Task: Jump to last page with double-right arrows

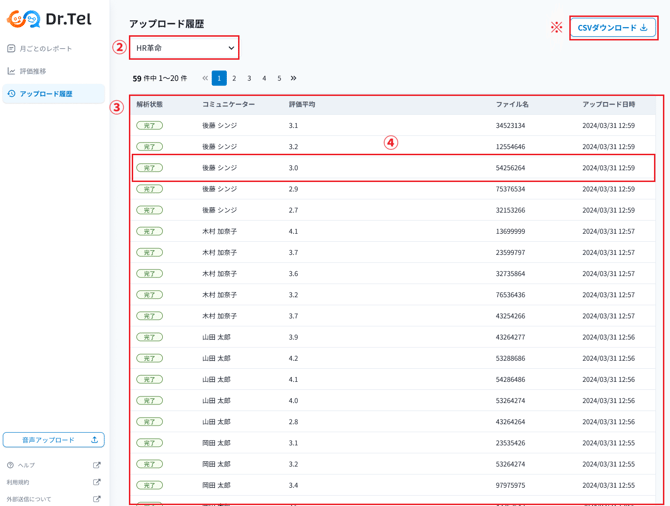Action: (293, 78)
